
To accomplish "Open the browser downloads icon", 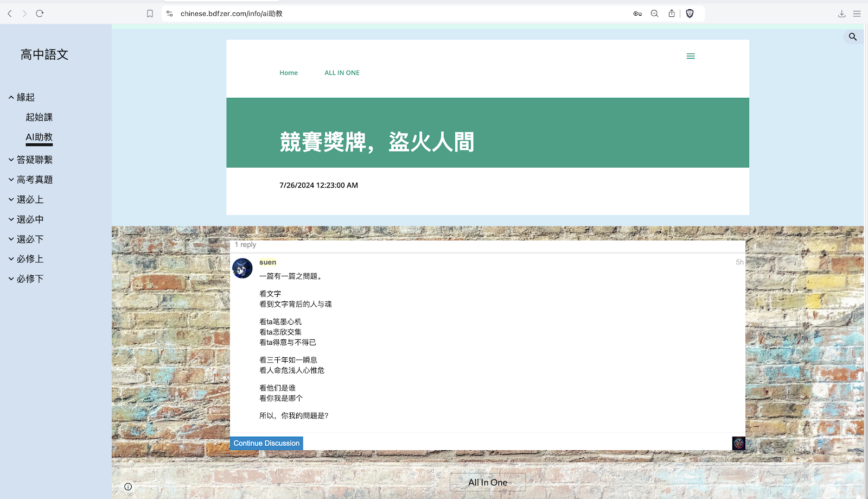I will [841, 14].
